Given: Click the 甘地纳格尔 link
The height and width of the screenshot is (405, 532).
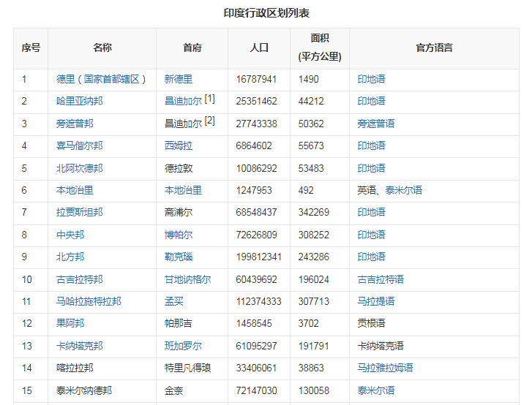Looking at the screenshot, I should coord(188,279).
